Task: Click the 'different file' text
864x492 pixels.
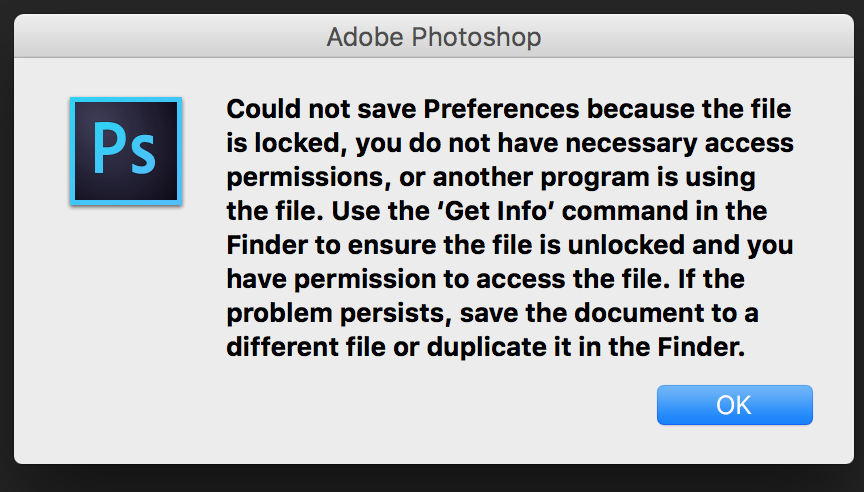Action: 306,347
